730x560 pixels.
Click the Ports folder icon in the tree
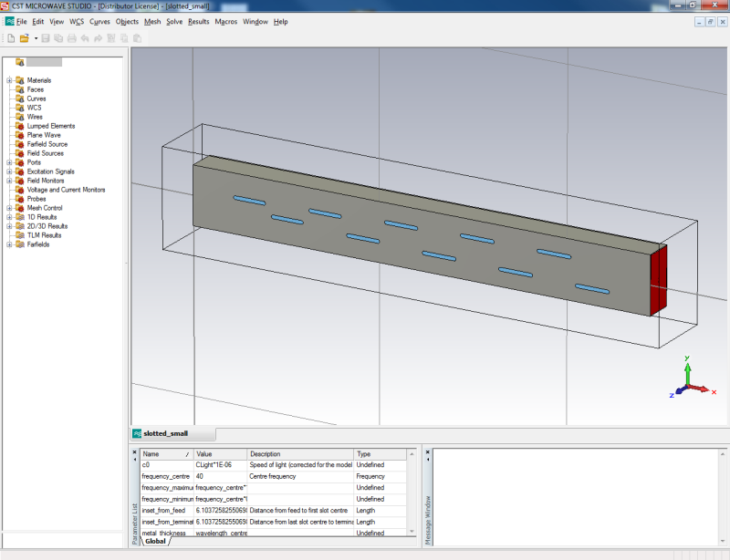coord(20,162)
